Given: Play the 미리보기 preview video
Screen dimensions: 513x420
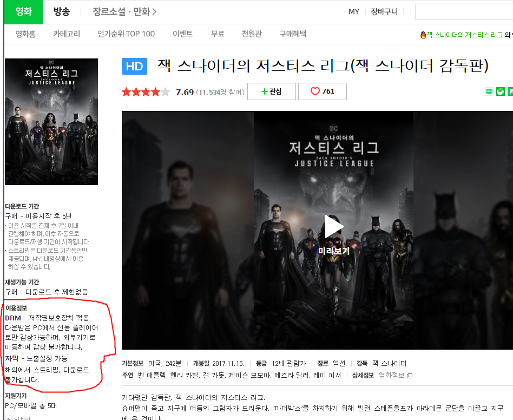Looking at the screenshot, I should click(333, 227).
